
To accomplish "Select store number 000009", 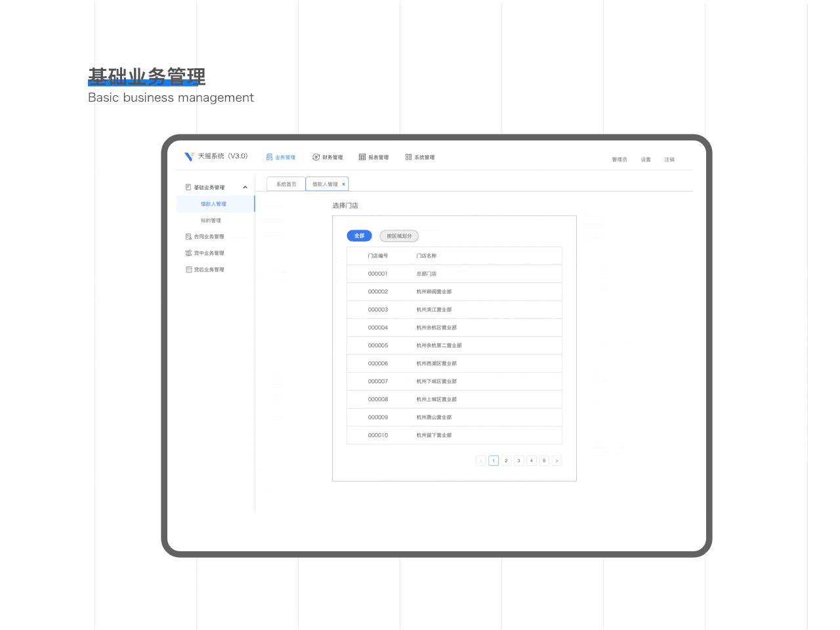I will 378,417.
